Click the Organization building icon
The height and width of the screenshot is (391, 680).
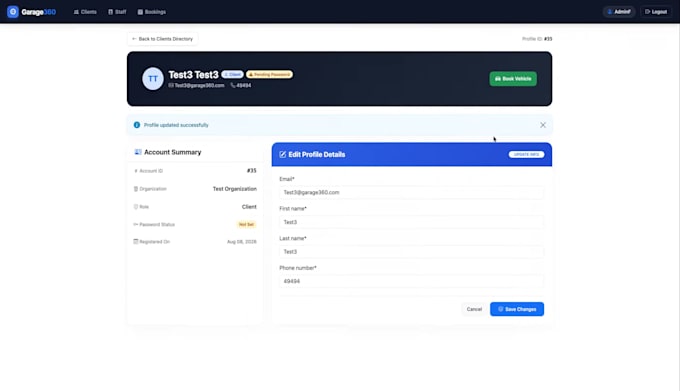click(136, 189)
